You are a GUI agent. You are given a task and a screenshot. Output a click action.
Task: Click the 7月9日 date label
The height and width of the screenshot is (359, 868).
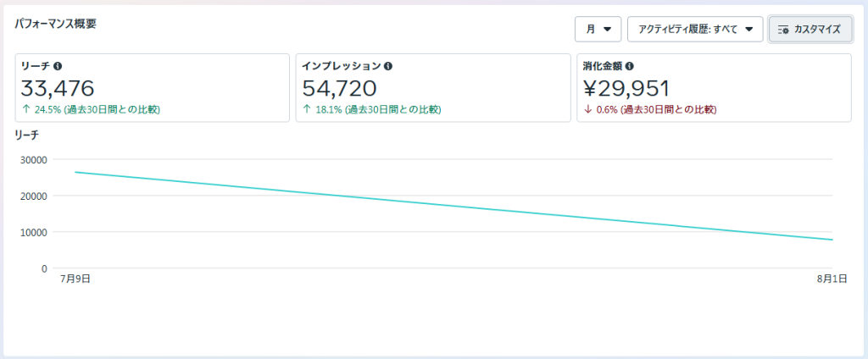click(75, 279)
